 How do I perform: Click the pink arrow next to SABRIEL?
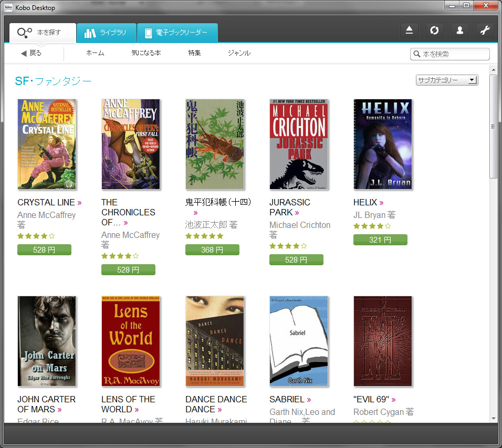[x=309, y=400]
